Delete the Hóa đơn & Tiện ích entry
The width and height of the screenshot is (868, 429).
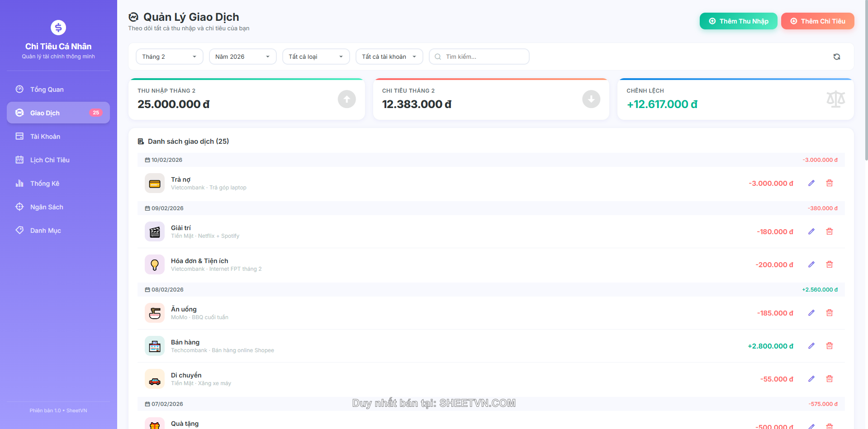[x=829, y=264]
